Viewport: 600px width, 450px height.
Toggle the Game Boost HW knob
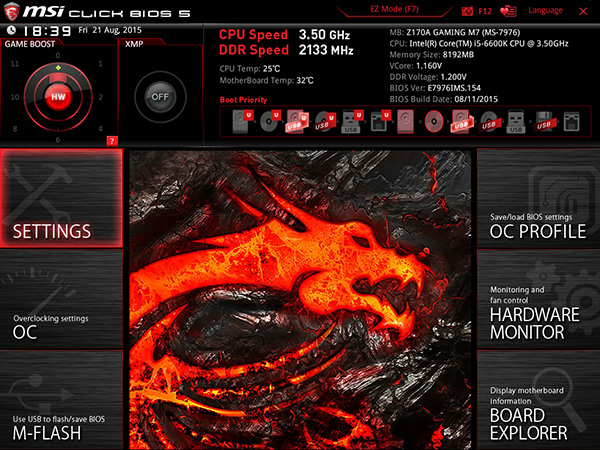point(58,96)
